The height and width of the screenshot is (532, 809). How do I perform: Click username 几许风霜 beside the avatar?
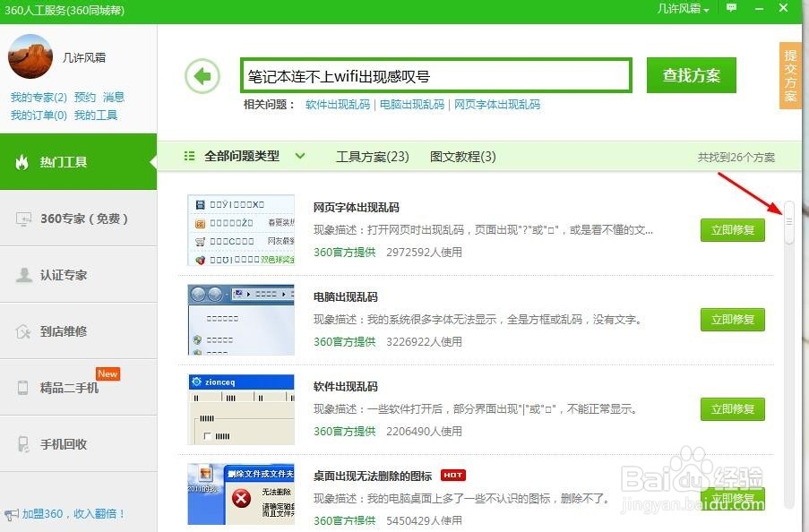point(84,58)
